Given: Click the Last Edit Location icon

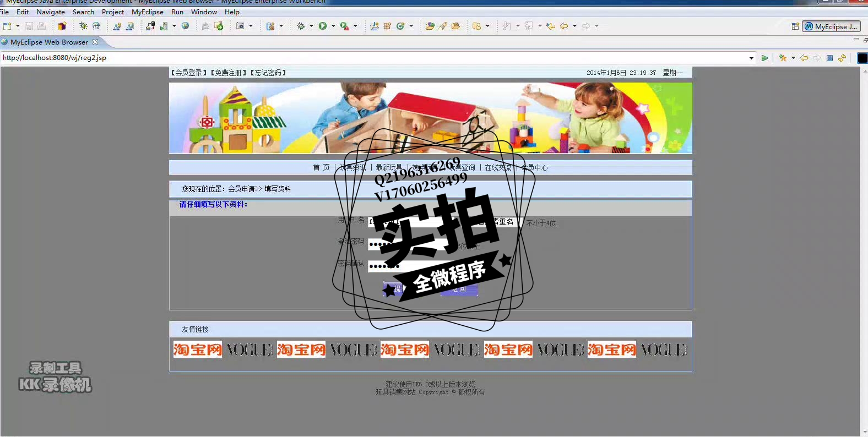Looking at the screenshot, I should [x=551, y=26].
